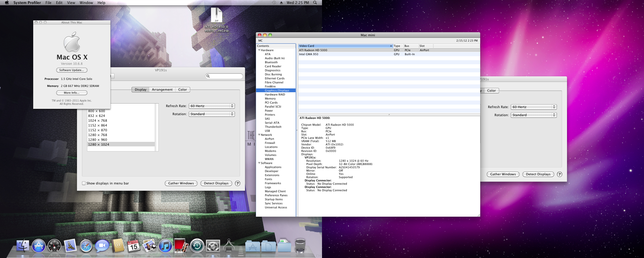Open the View menu
The height and width of the screenshot is (258, 644).
(x=71, y=3)
